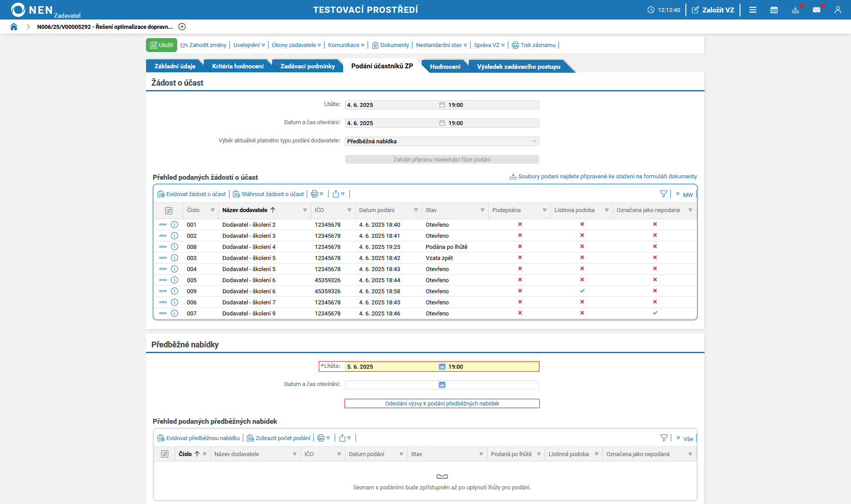
Task: Open Výběr typu podání dropdown Předběžná nabídka
Action: tap(442, 141)
